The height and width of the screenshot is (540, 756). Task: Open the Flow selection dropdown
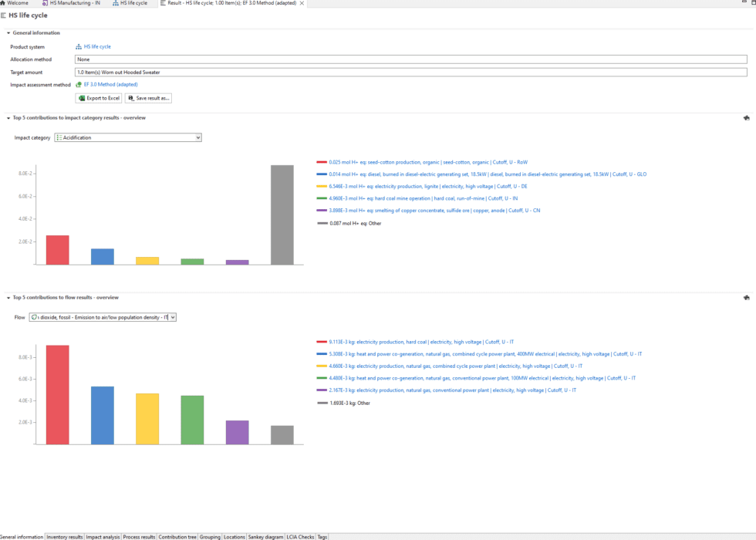click(103, 317)
